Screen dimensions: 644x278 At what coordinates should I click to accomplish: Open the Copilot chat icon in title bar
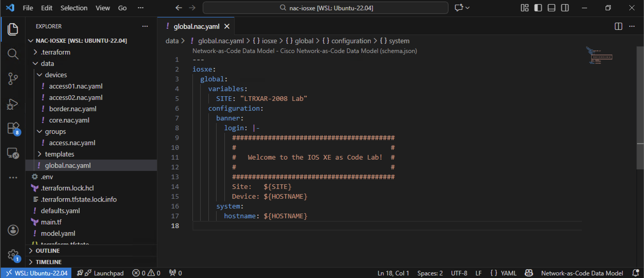pyautogui.click(x=459, y=8)
